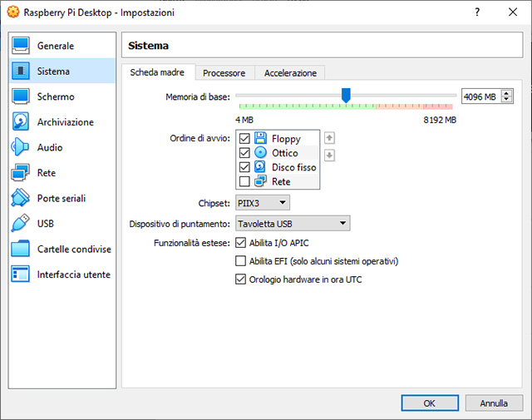Enable the Abilita EFI checkbox
Screen dimensions: 532x420
(x=242, y=261)
